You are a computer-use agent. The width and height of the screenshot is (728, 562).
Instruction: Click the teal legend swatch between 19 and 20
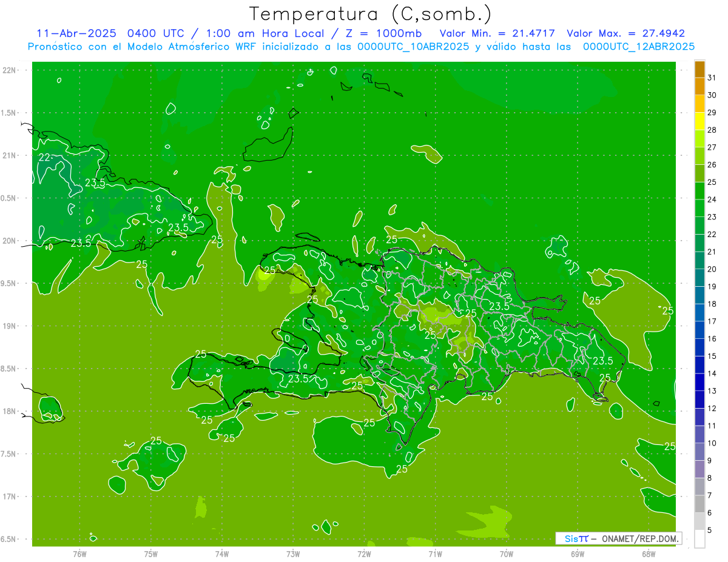coord(699,278)
